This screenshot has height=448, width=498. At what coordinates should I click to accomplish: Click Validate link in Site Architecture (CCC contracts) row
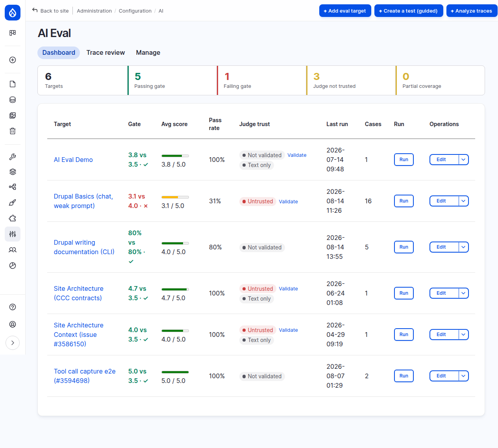(288, 289)
